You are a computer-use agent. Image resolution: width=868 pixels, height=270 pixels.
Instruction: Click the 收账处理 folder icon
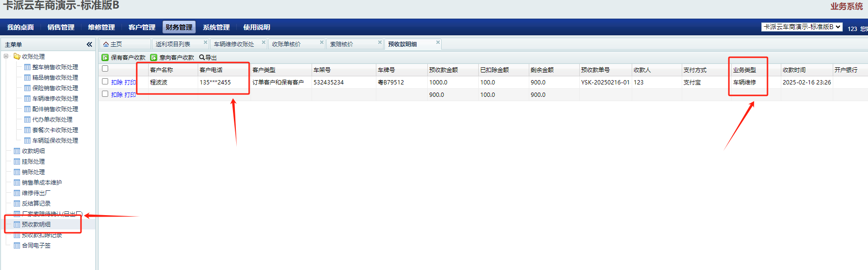[x=17, y=56]
